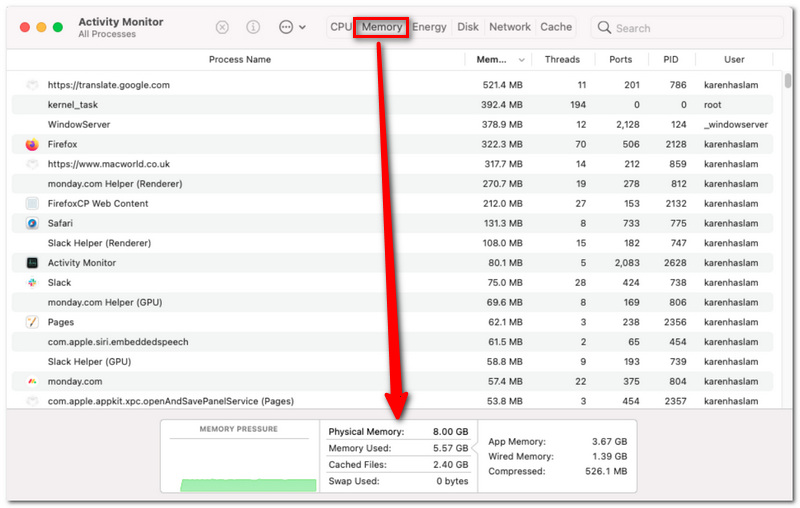Click user _windowserver cell
The height and width of the screenshot is (508, 800).
735,124
